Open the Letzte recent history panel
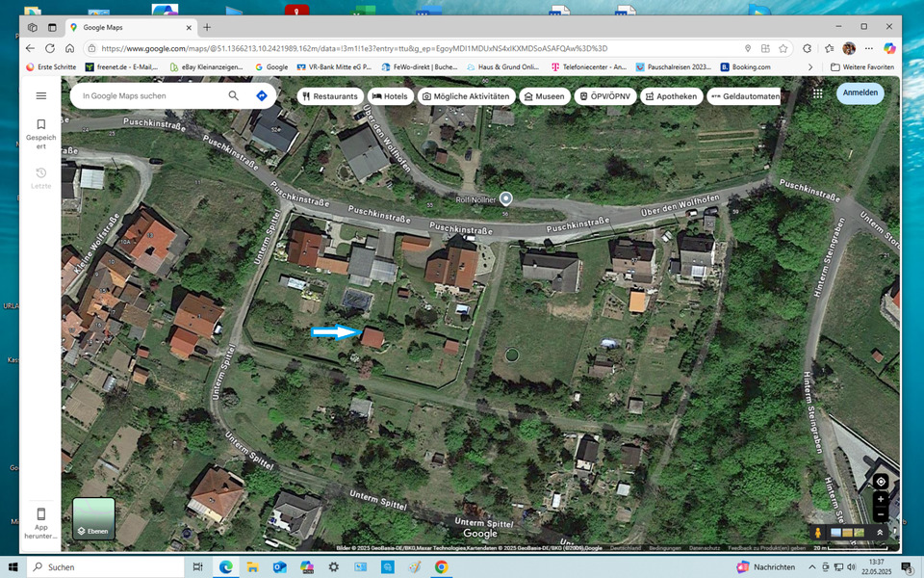Screen dimensions: 924x578 (x=40, y=177)
